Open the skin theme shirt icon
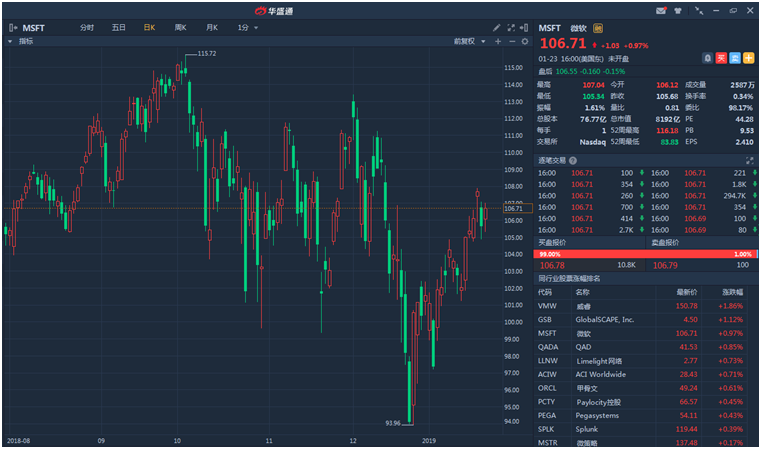 coord(678,11)
